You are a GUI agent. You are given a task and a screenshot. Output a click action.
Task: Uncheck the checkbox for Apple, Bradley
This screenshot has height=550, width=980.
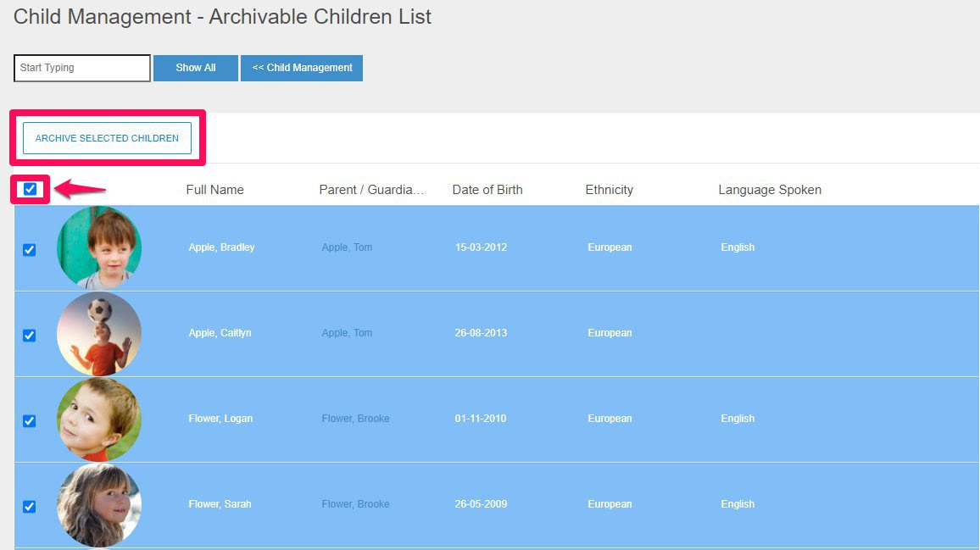pyautogui.click(x=29, y=250)
